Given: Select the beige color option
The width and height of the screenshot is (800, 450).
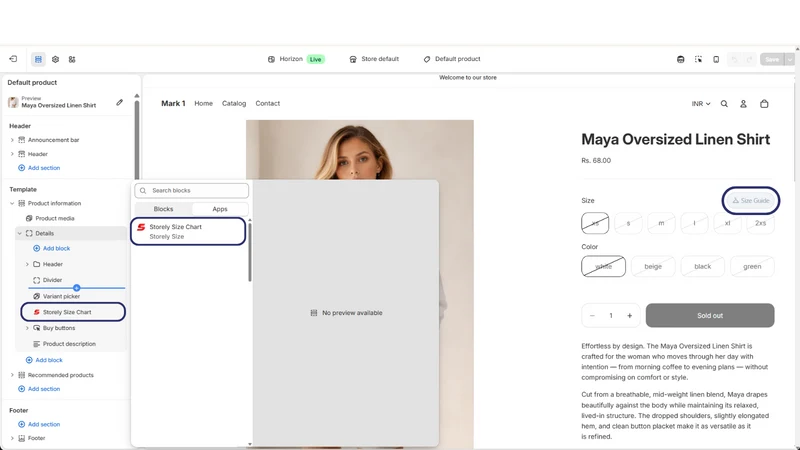Looking at the screenshot, I should pos(653,266).
